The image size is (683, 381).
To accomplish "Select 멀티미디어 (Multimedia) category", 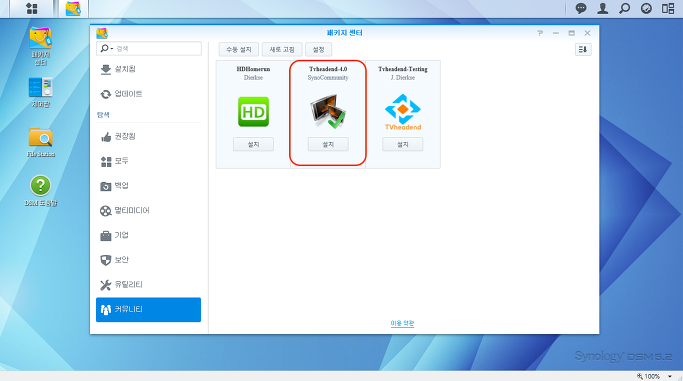I will coord(149,211).
